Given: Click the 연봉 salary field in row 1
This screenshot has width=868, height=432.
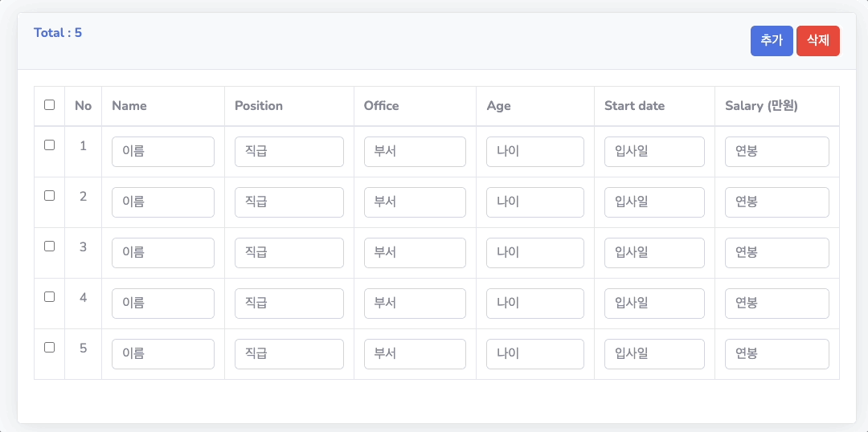Looking at the screenshot, I should pos(776,152).
